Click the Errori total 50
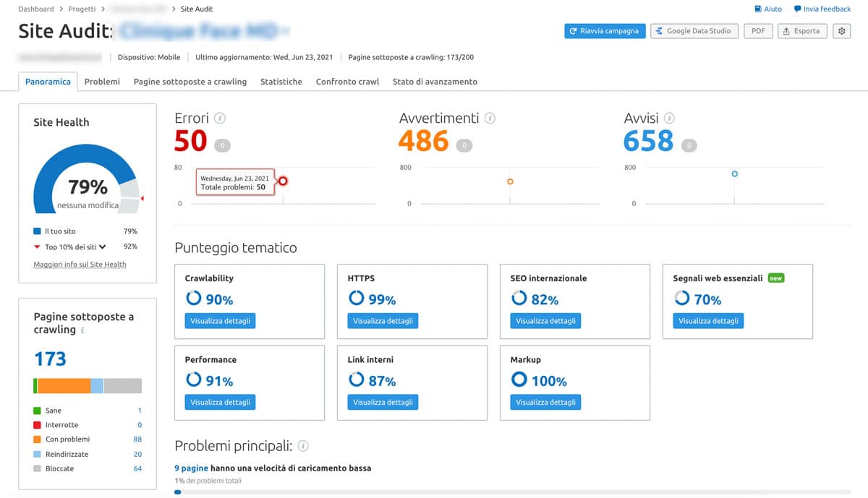 (191, 141)
